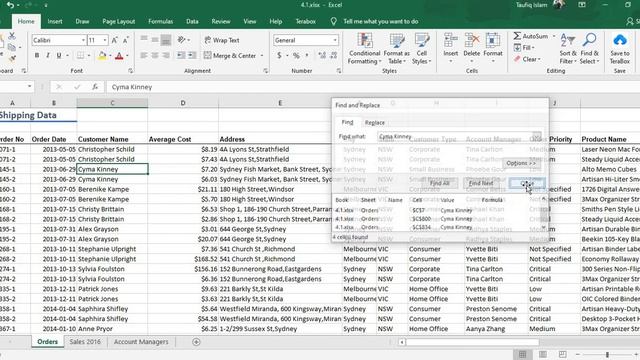
Task: Switch to Page Layout view in status bar
Action: (542, 354)
